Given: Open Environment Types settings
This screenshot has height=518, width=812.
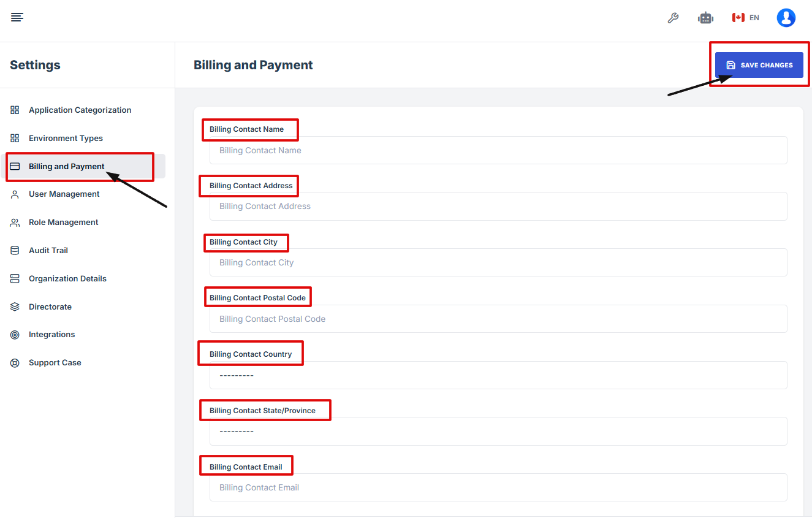Looking at the screenshot, I should tap(66, 139).
